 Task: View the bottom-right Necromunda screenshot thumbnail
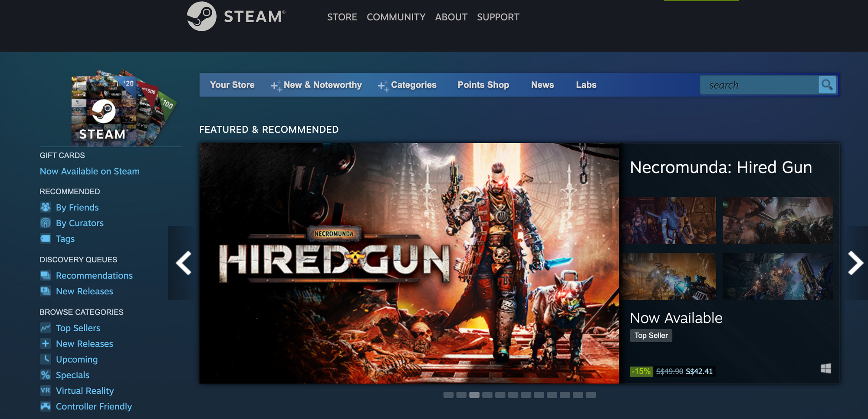778,276
